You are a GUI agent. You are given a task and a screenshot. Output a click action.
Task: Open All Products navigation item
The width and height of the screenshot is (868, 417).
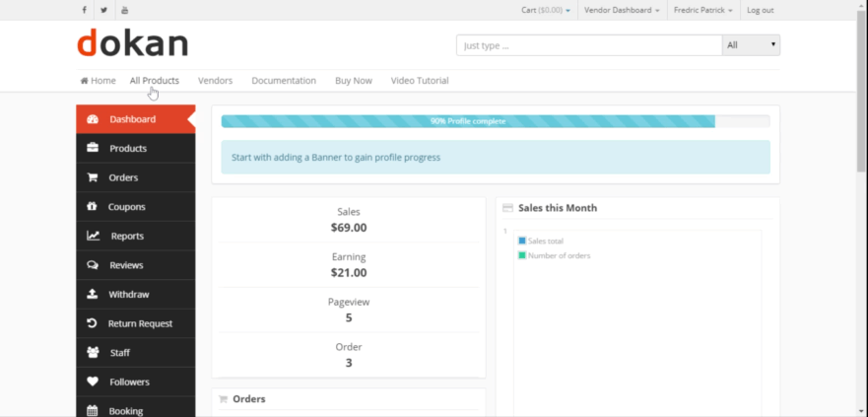155,80
